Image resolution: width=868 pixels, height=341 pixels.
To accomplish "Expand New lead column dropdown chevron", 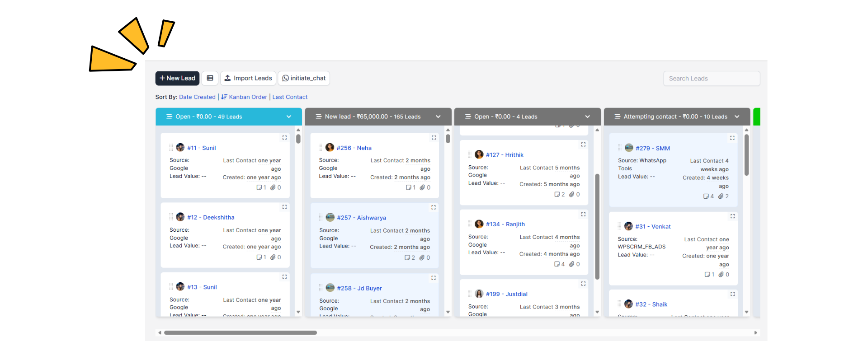I will 438,117.
